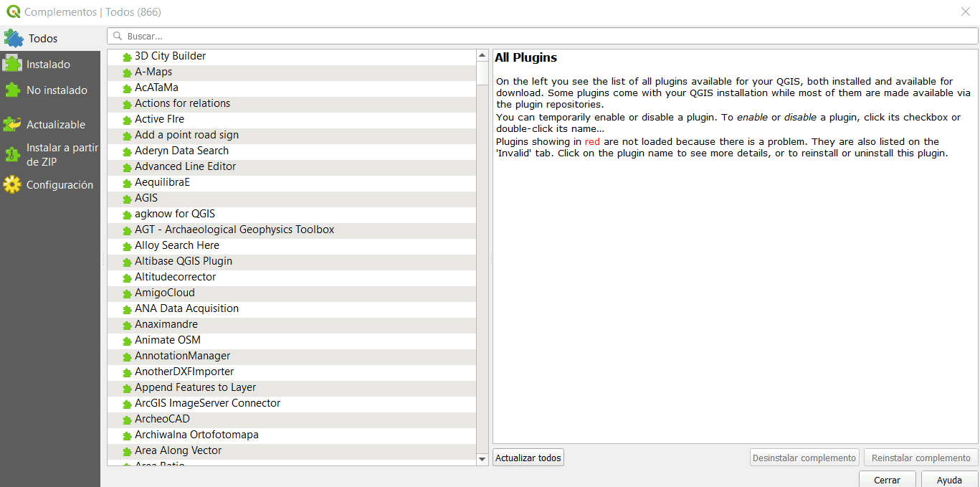Open the Todos tab
This screenshot has height=487, width=980.
click(x=50, y=38)
